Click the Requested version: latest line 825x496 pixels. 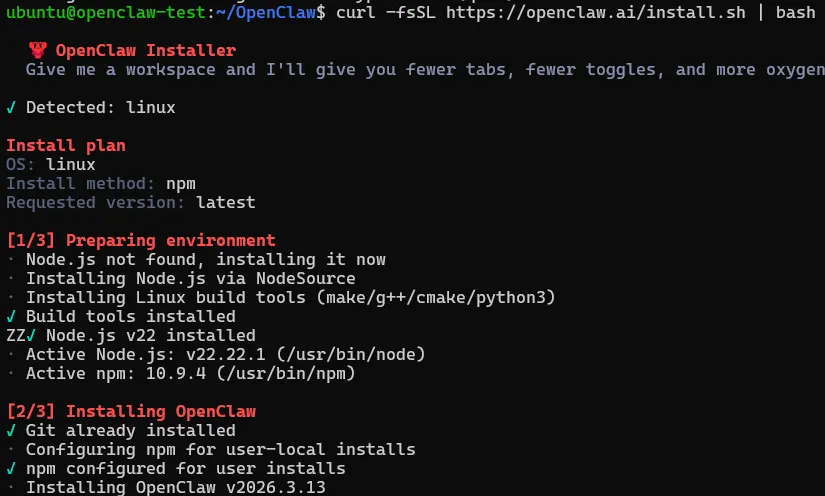point(130,203)
